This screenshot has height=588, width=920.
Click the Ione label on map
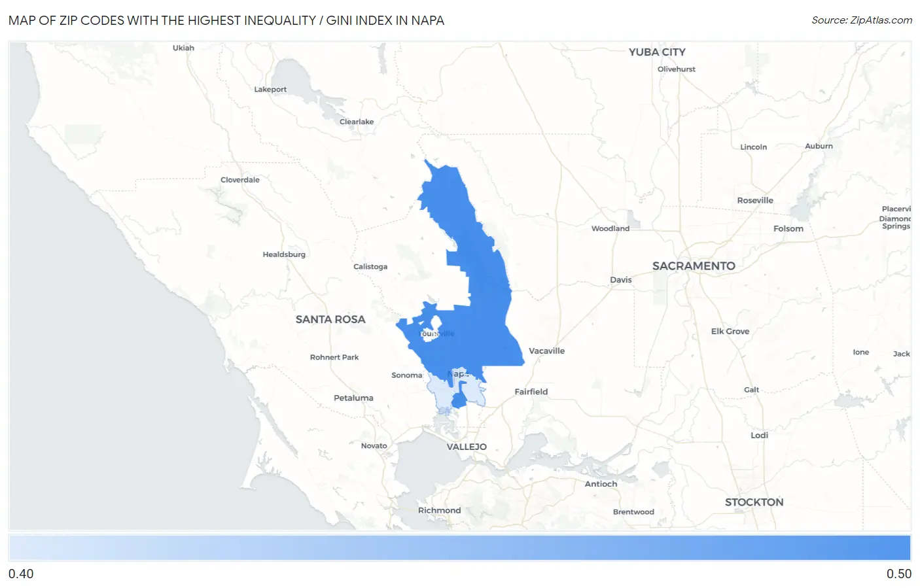tap(861, 353)
